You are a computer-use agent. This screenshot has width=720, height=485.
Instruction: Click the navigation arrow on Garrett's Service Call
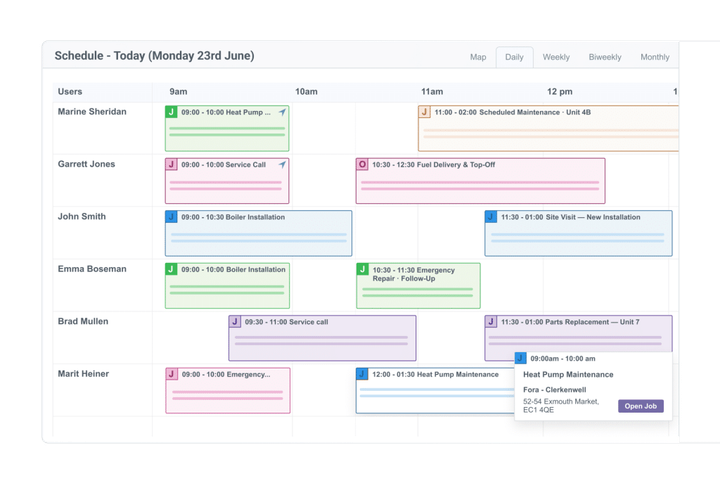pyautogui.click(x=282, y=164)
